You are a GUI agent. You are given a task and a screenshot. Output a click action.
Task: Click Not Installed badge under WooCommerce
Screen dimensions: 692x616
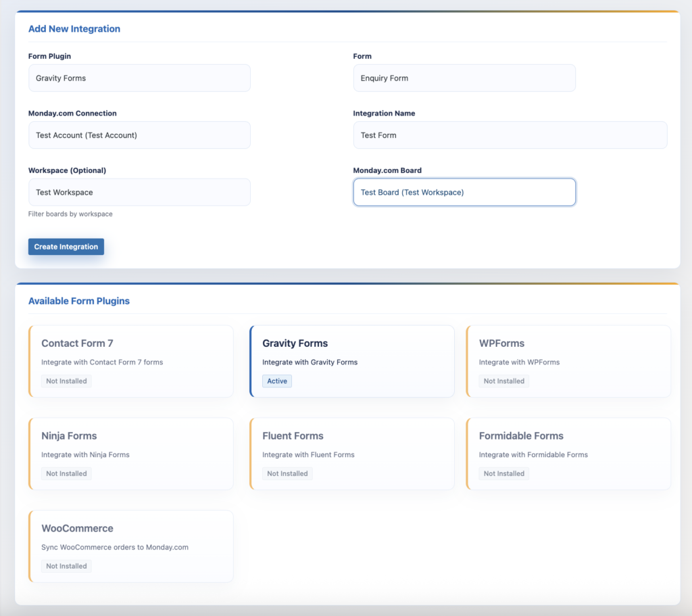[66, 566]
